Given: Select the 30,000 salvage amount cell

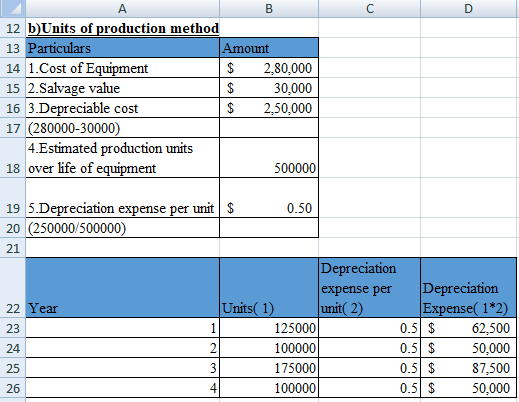Looking at the screenshot, I should coord(269,88).
